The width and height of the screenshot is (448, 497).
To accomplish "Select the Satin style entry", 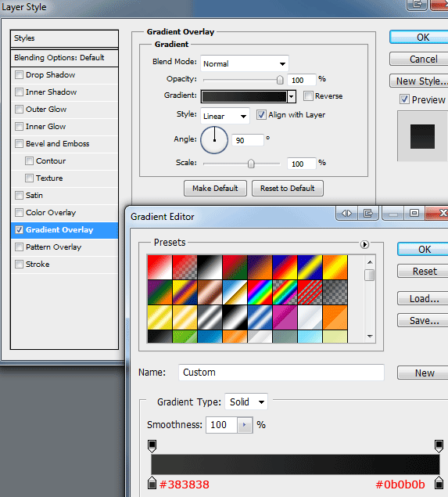I will (x=64, y=195).
